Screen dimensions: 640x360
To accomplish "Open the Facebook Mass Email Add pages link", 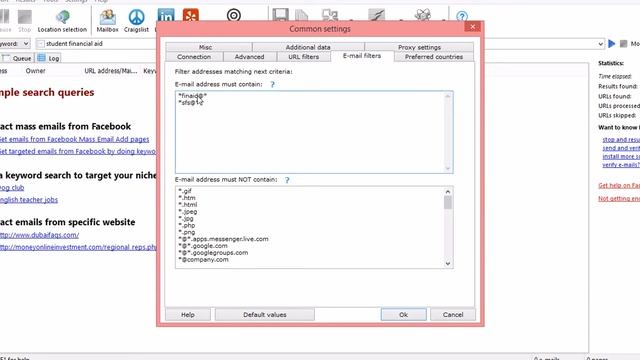I will (x=74, y=139).
